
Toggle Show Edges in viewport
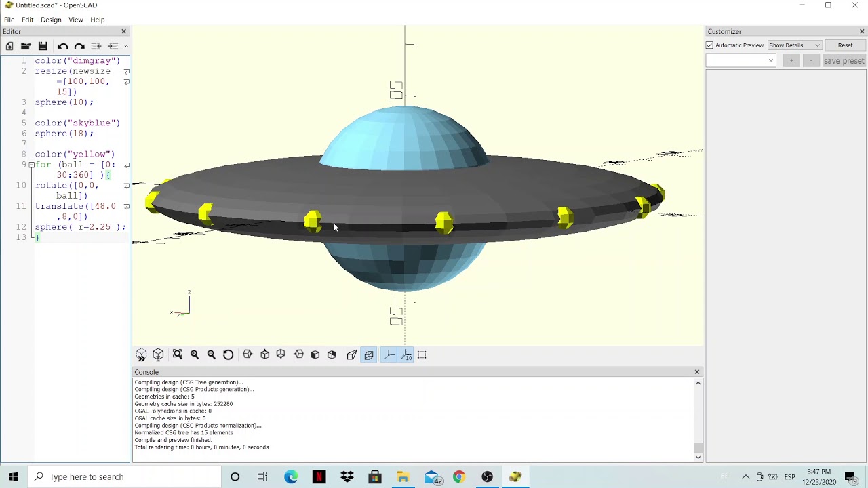click(422, 355)
